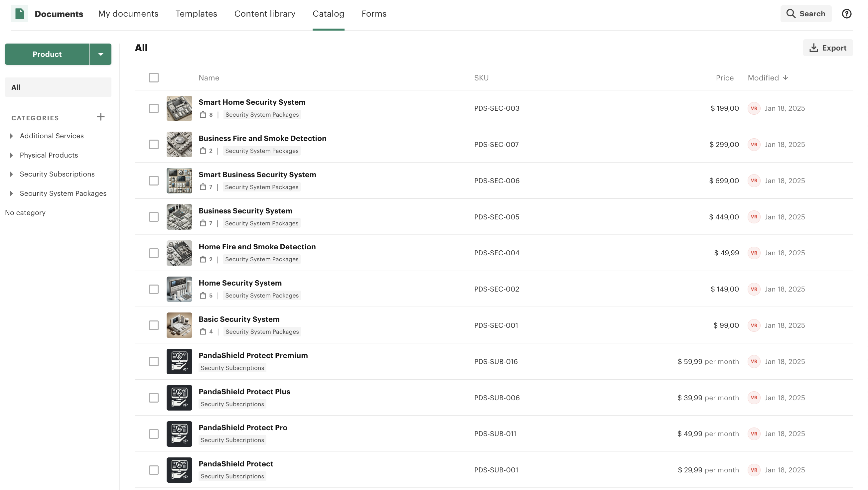Click the PandaShield Protect Premium product icon
Screen dimensions: 868x490
179,361
